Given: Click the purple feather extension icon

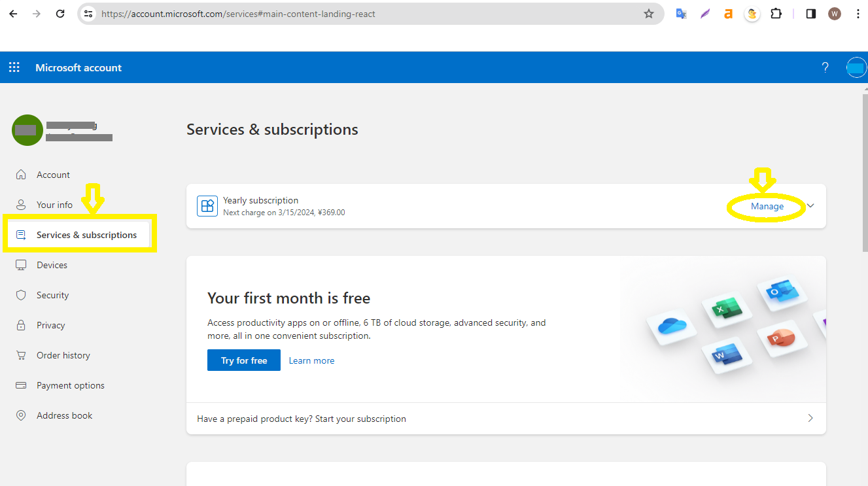Looking at the screenshot, I should point(705,14).
